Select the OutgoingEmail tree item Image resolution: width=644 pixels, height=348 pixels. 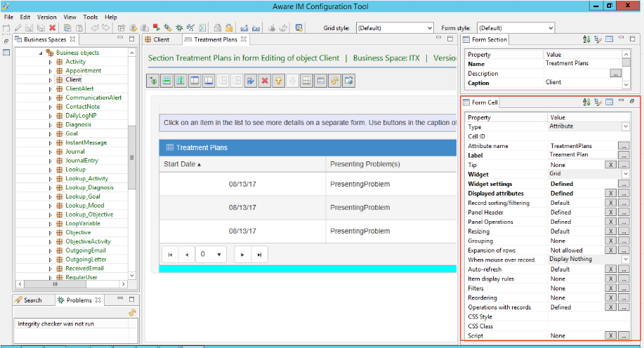(x=86, y=250)
